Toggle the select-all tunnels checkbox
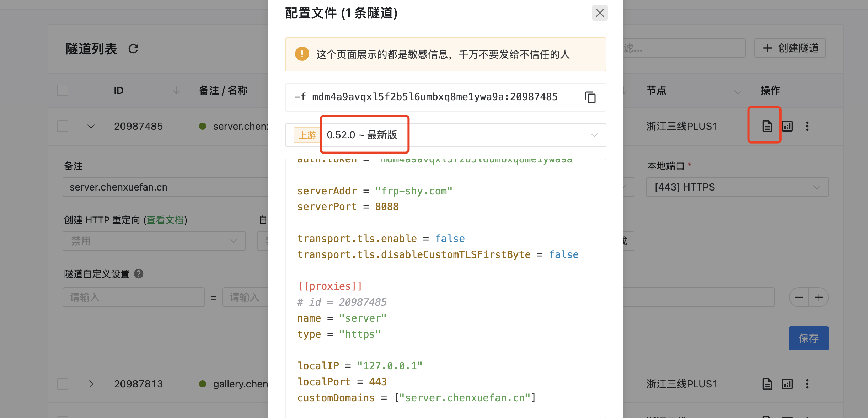This screenshot has height=418, width=868. pyautogui.click(x=63, y=90)
